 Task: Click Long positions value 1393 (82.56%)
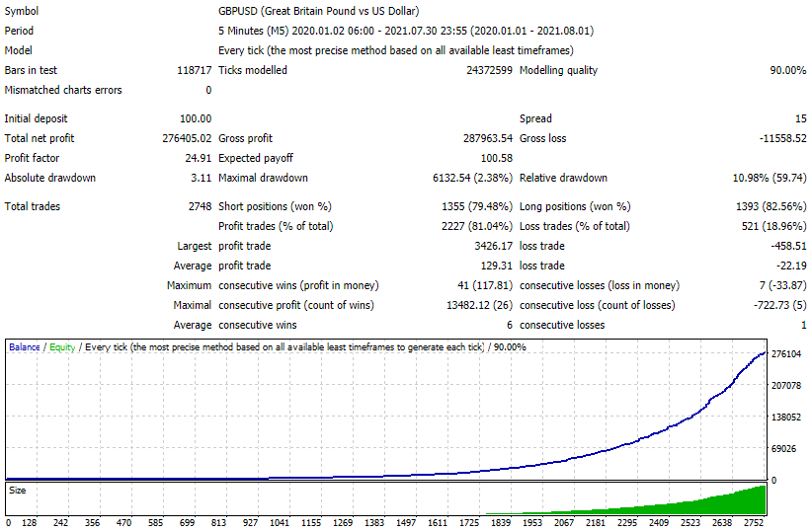pyautogui.click(x=770, y=207)
